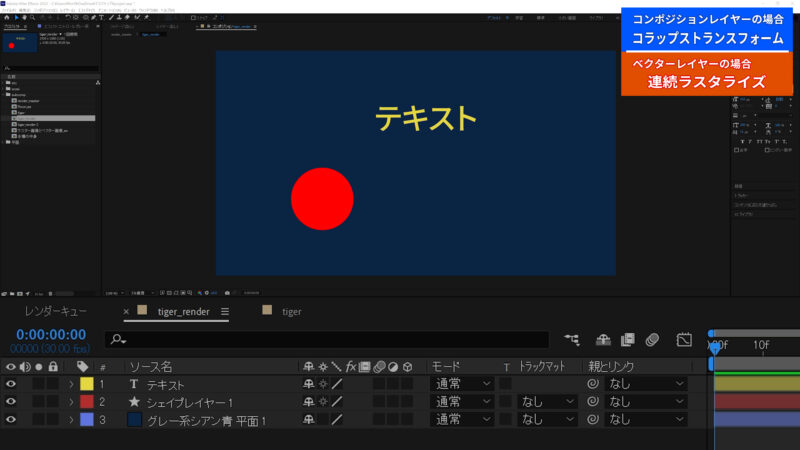The image size is (800, 450).
Task: Expand the シェイプレイヤー 1 properties
Action: click(71, 402)
